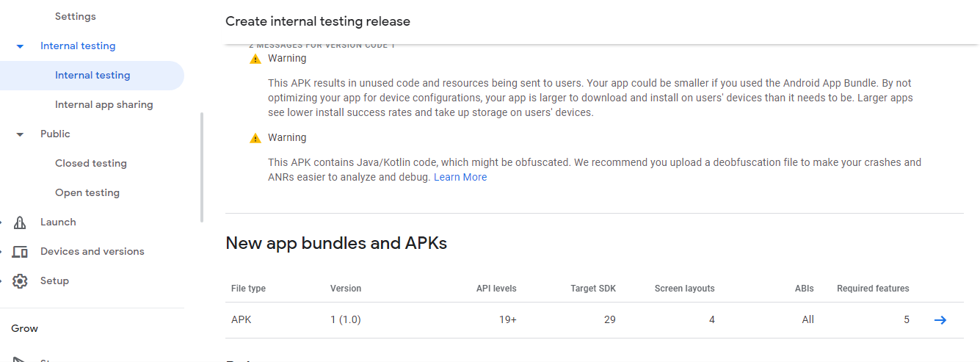Open the highlighted Internal testing page
Screen dimensions: 980x362
[92, 76]
